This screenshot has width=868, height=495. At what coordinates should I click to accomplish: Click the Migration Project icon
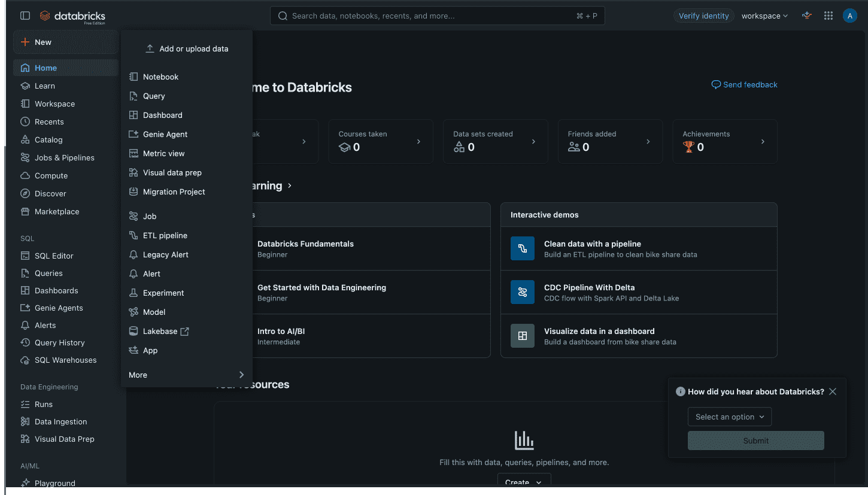coord(133,192)
